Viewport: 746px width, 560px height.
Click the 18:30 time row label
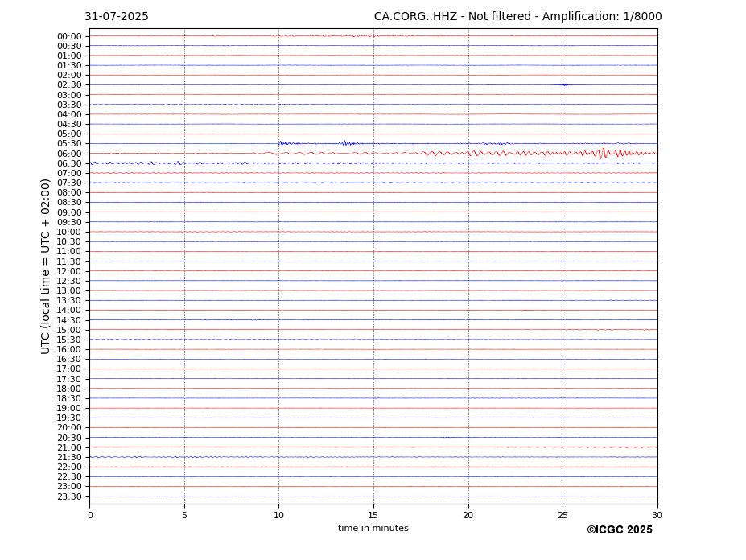pyautogui.click(x=69, y=399)
